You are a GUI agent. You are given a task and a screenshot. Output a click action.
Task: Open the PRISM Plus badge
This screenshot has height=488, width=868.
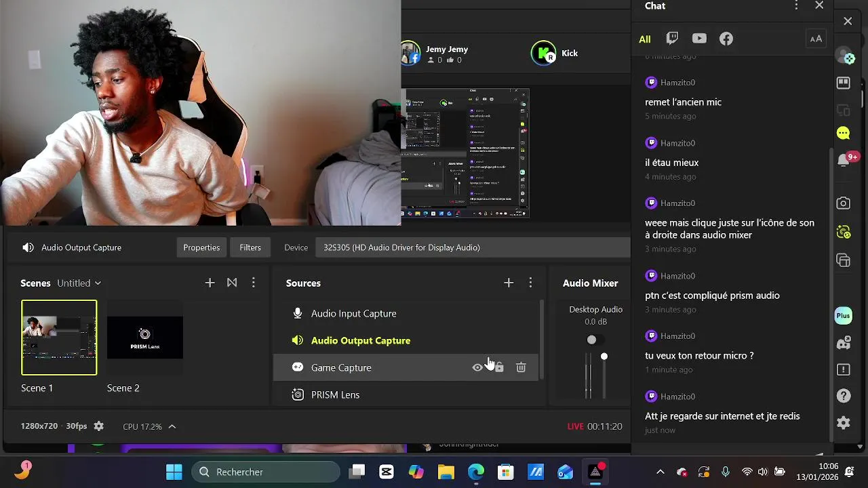(x=844, y=316)
